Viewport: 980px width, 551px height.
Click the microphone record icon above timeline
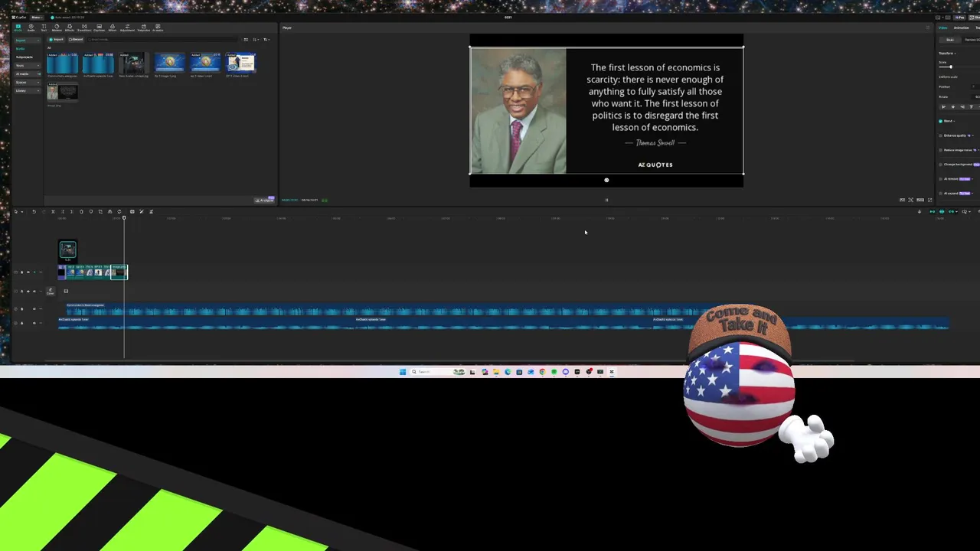(919, 211)
